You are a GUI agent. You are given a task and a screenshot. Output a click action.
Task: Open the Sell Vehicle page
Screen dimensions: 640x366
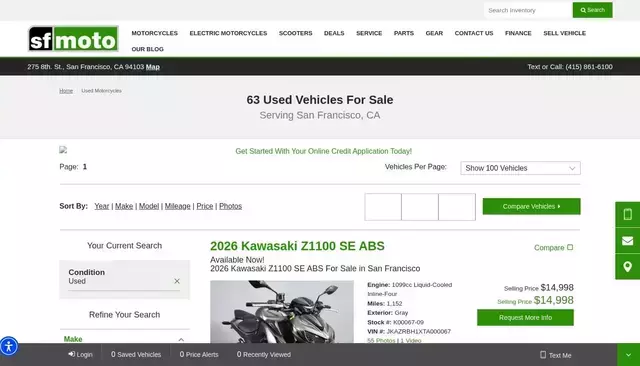tap(564, 33)
